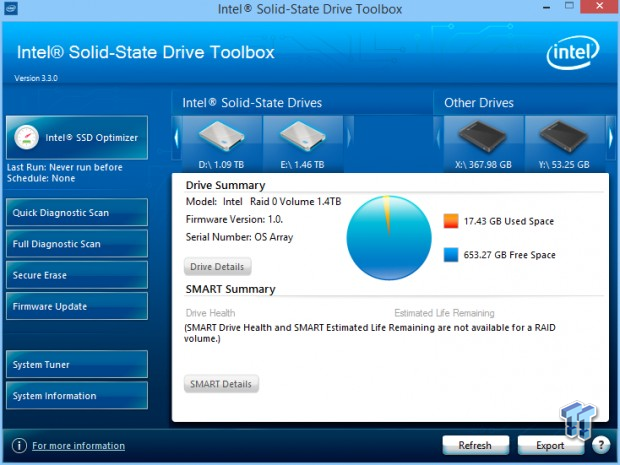620x465 pixels.
Task: Click the Model: Intel Raid 0 Volume text
Action: click(263, 202)
